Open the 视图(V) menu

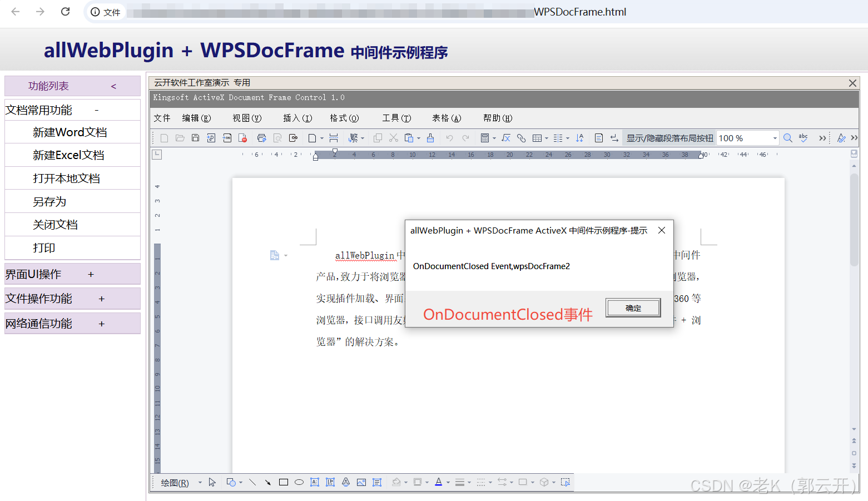coord(247,118)
